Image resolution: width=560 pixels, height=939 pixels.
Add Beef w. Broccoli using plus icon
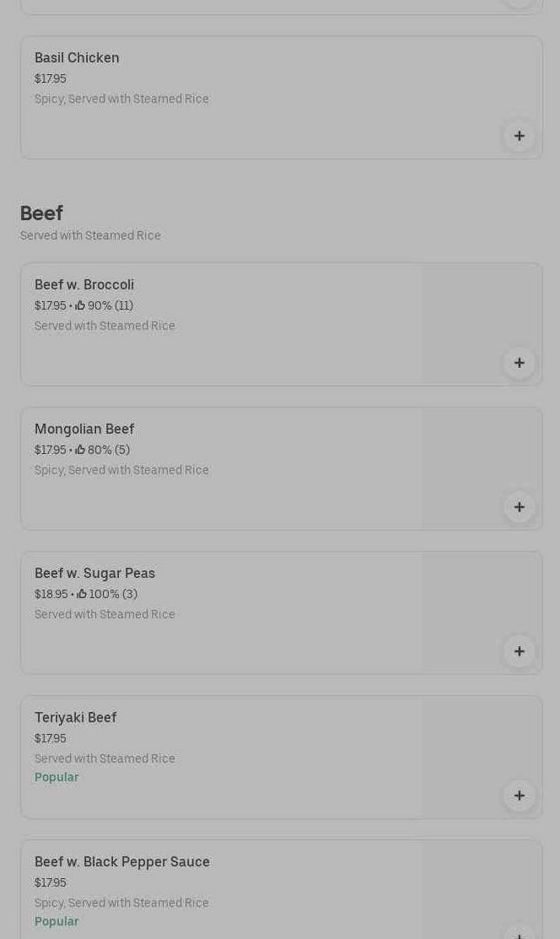click(x=519, y=363)
